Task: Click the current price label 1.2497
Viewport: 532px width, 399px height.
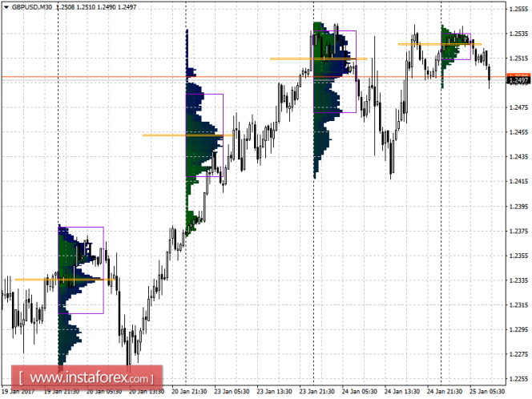Action: 518,80
